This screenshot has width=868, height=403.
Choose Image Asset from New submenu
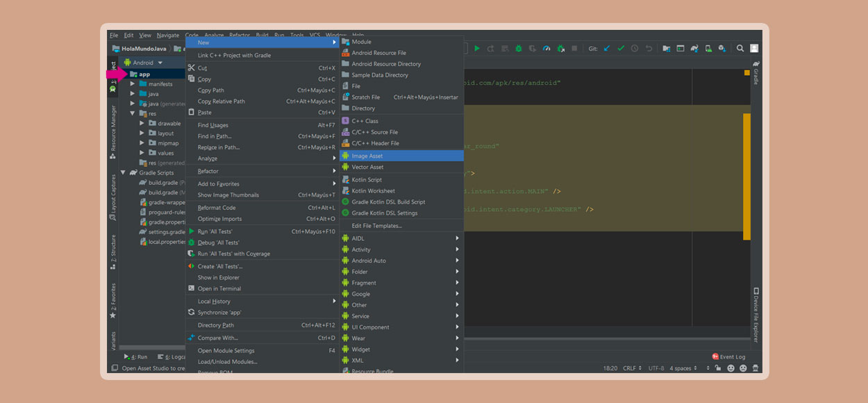tap(402, 156)
